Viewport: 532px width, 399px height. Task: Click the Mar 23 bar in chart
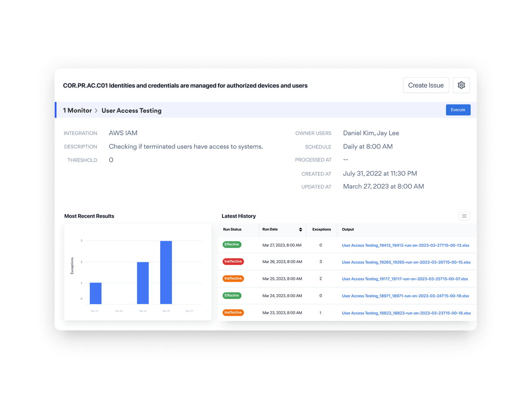click(95, 293)
